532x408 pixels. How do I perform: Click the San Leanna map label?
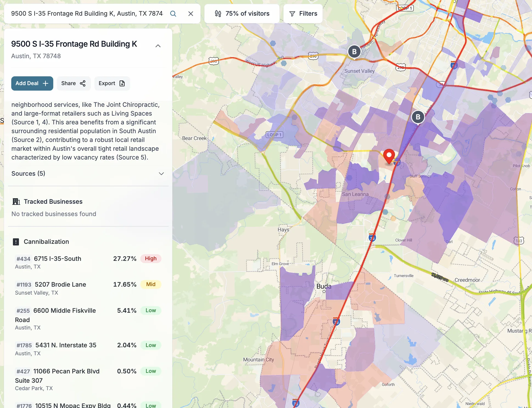355,194
